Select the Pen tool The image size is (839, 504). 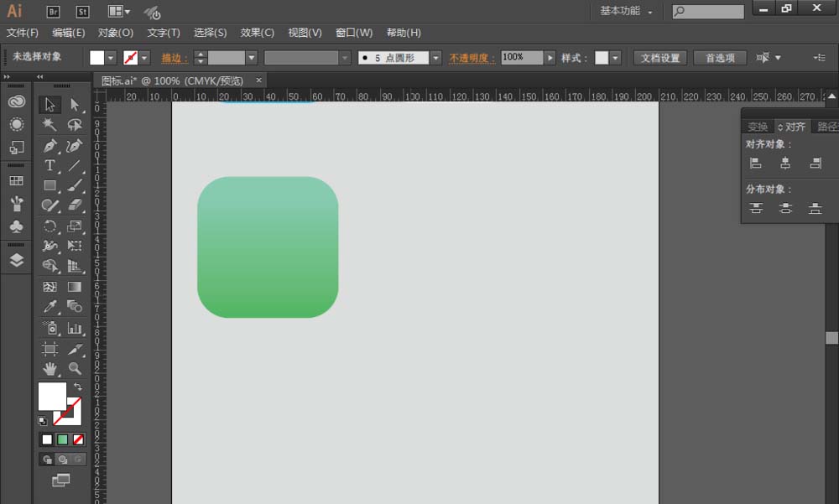click(x=49, y=147)
